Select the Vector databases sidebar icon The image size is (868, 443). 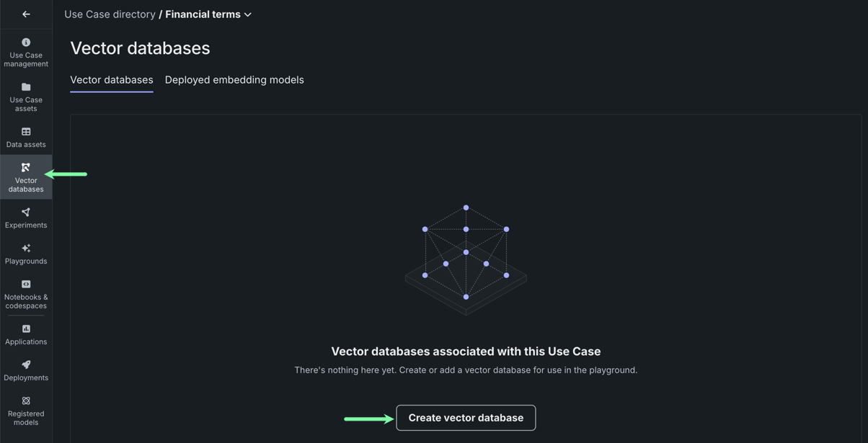(x=26, y=168)
